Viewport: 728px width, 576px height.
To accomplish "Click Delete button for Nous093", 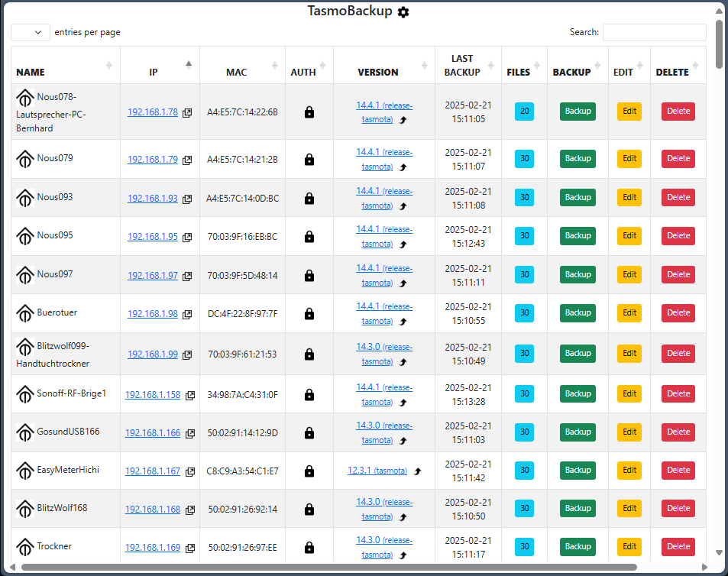I will pos(678,198).
